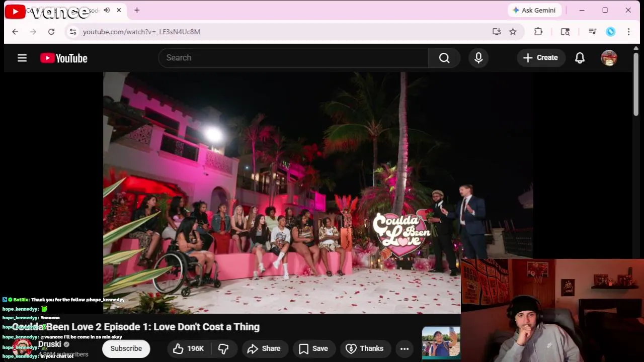The height and width of the screenshot is (362, 644).
Task: View site information next to the URL
Action: coord(73,32)
